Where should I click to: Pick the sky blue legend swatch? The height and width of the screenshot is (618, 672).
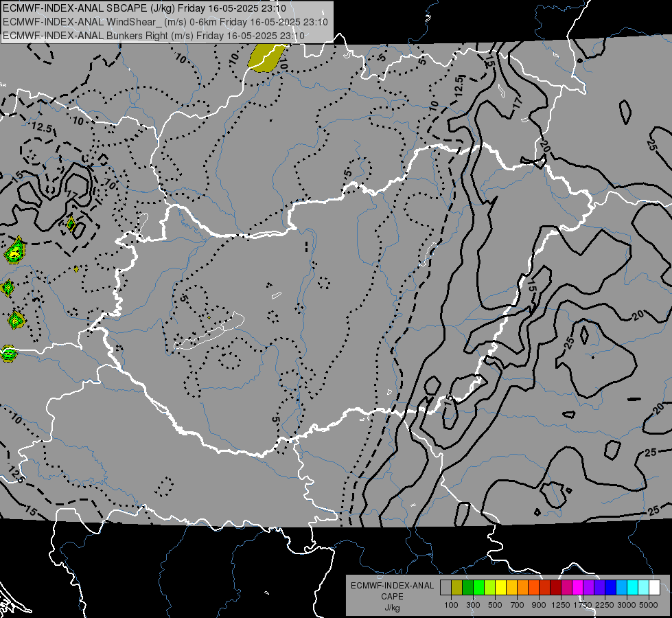[x=622, y=587]
